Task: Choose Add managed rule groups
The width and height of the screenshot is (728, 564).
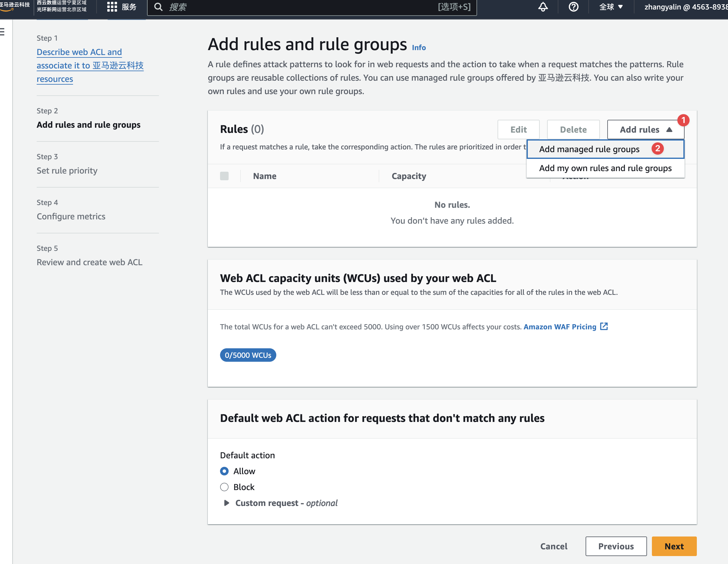Action: click(589, 149)
